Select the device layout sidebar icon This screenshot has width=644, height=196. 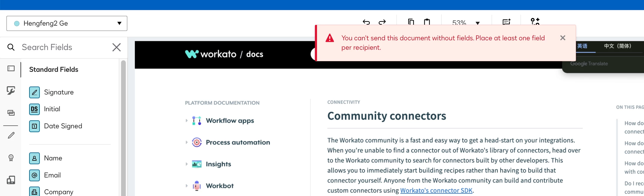11,180
